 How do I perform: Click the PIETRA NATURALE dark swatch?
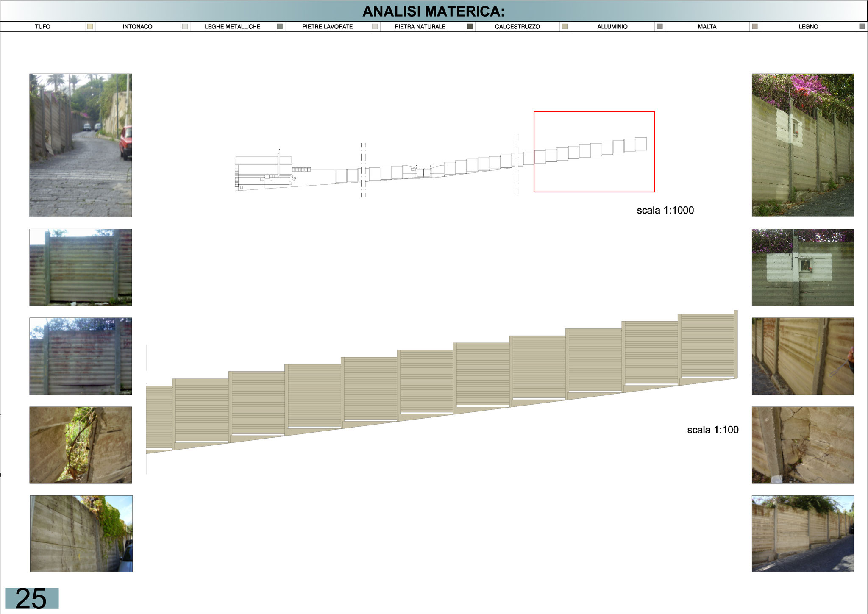[x=470, y=26]
